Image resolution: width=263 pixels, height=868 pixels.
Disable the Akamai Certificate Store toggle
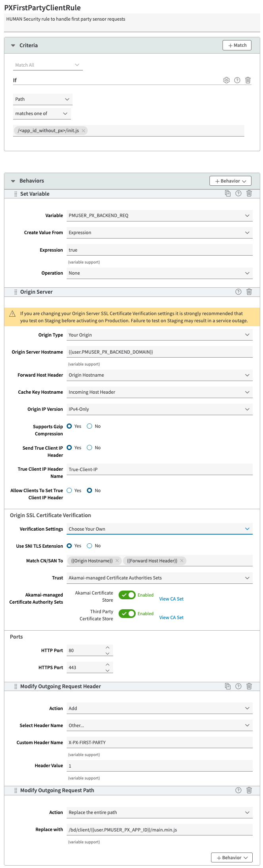(127, 595)
